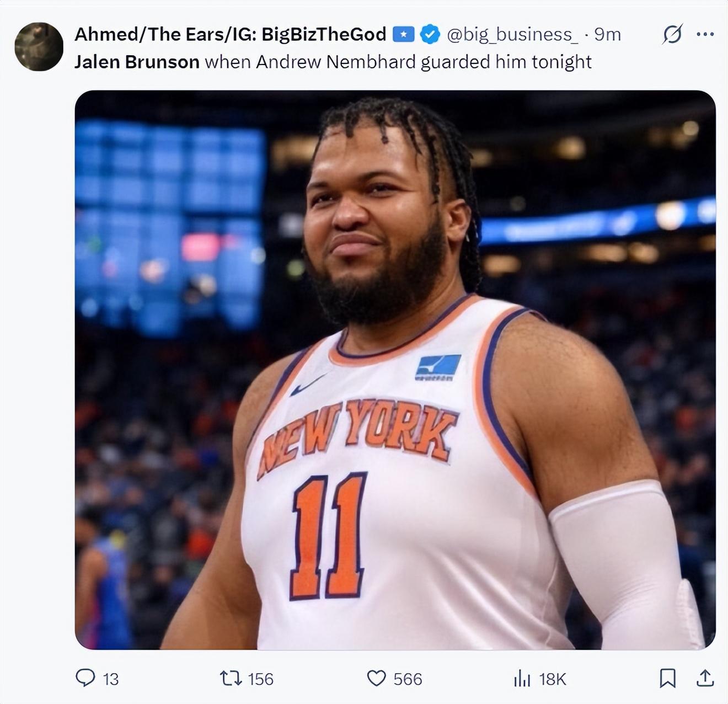
Task: Click the 9m timestamp
Action: [607, 34]
